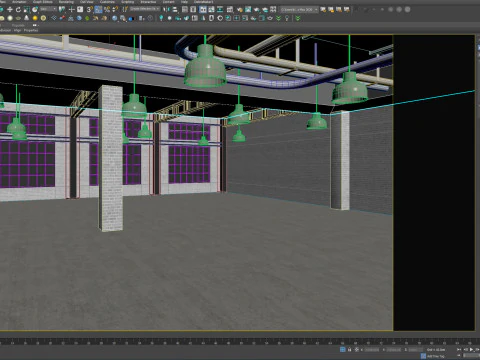
Task: Toggle Selection Lock padlock icon
Action: [349, 349]
